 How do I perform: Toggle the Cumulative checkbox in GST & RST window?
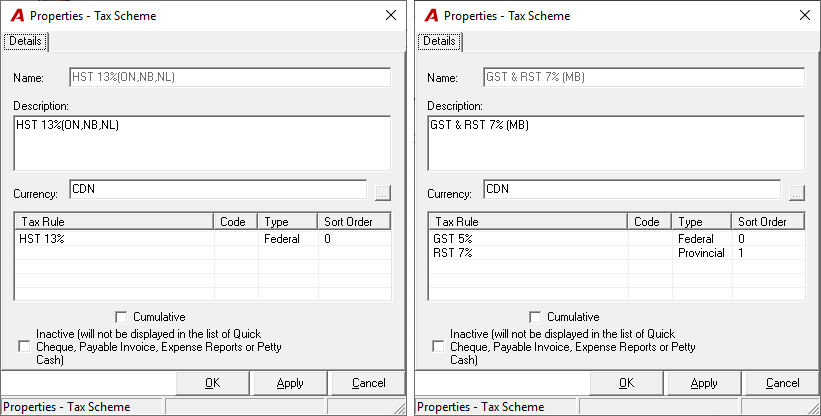pyautogui.click(x=536, y=317)
